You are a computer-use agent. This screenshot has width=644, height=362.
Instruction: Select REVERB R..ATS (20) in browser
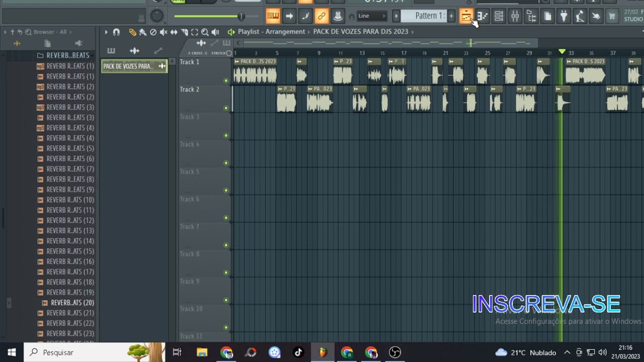68,303
